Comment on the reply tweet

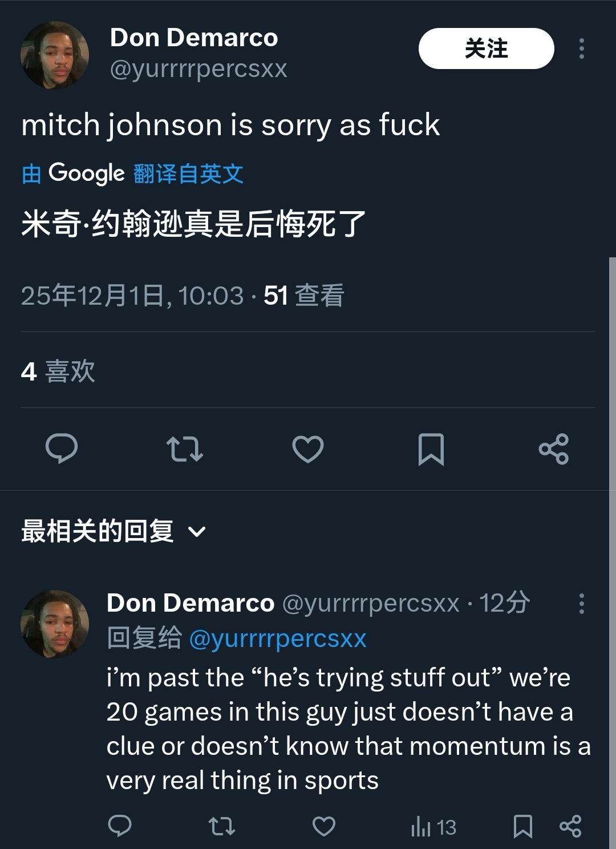tap(120, 826)
